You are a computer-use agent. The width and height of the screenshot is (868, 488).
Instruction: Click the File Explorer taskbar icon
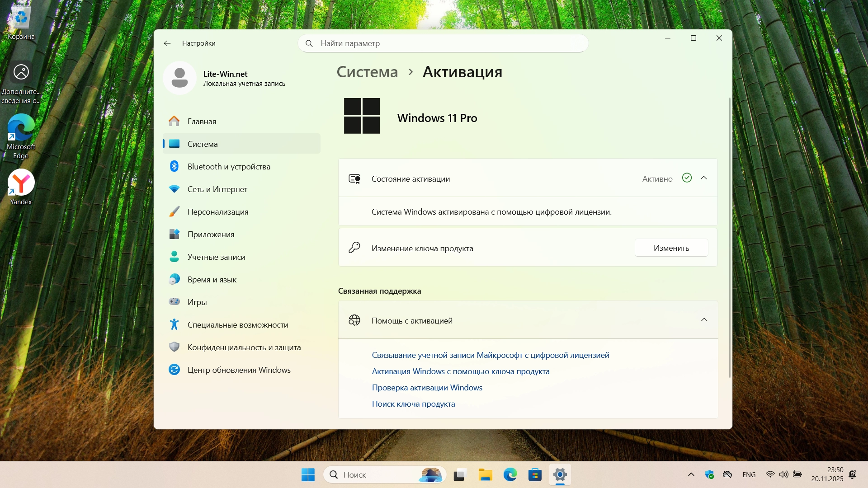[x=485, y=475]
